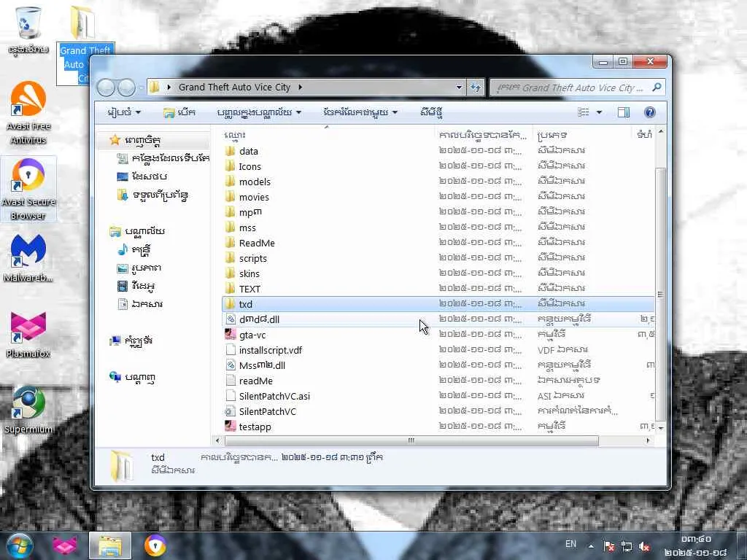The height and width of the screenshot is (560, 747).
Task: Open the Pictures library
Action: (x=139, y=268)
